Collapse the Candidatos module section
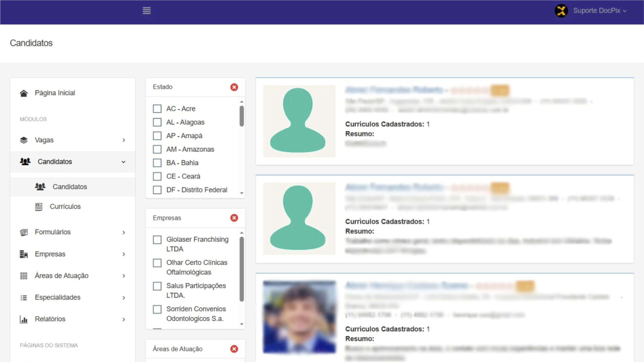This screenshot has width=644, height=362. (123, 162)
